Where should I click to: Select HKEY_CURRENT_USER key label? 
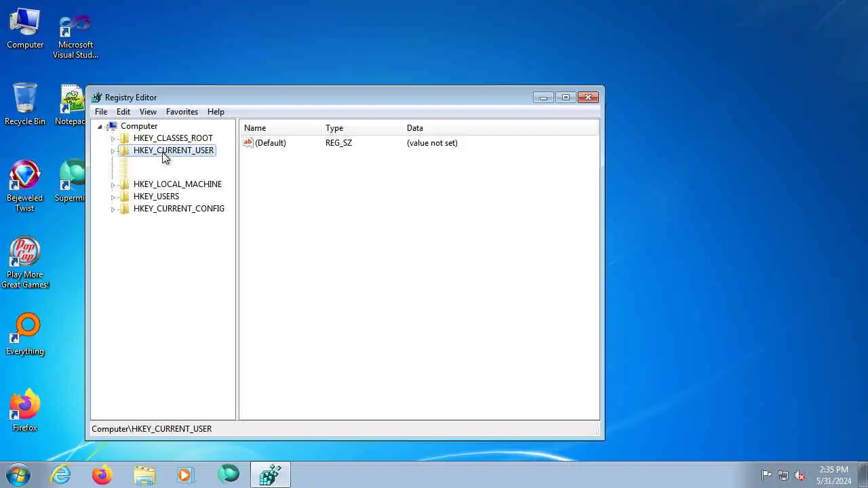(x=174, y=150)
